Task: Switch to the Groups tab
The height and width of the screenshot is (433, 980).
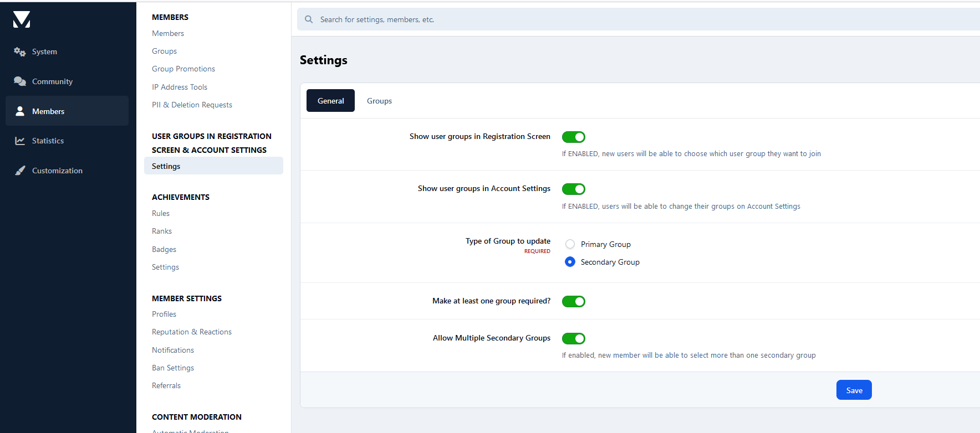Action: (x=379, y=101)
